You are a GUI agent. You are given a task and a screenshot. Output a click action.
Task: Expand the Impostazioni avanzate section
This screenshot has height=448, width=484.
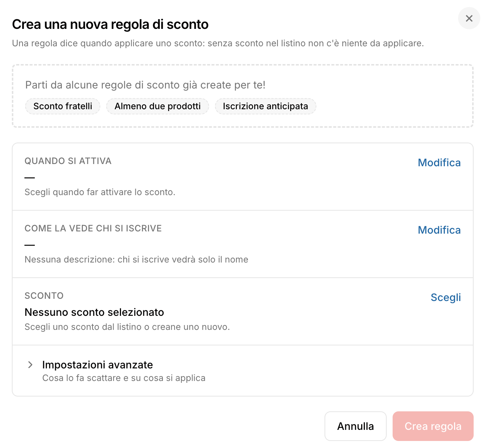tap(243, 371)
